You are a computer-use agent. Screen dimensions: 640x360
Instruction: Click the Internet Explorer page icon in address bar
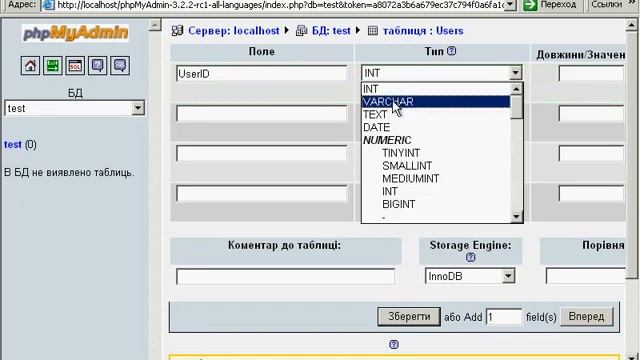[49, 5]
